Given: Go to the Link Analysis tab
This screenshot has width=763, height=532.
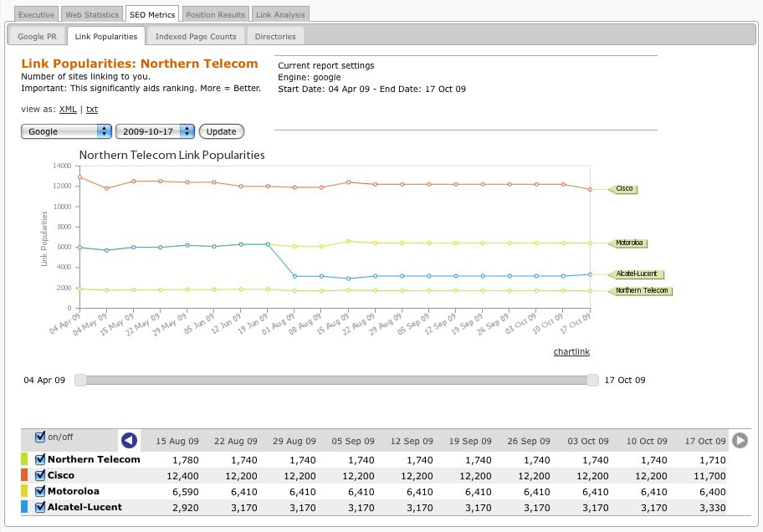Looking at the screenshot, I should (x=280, y=14).
